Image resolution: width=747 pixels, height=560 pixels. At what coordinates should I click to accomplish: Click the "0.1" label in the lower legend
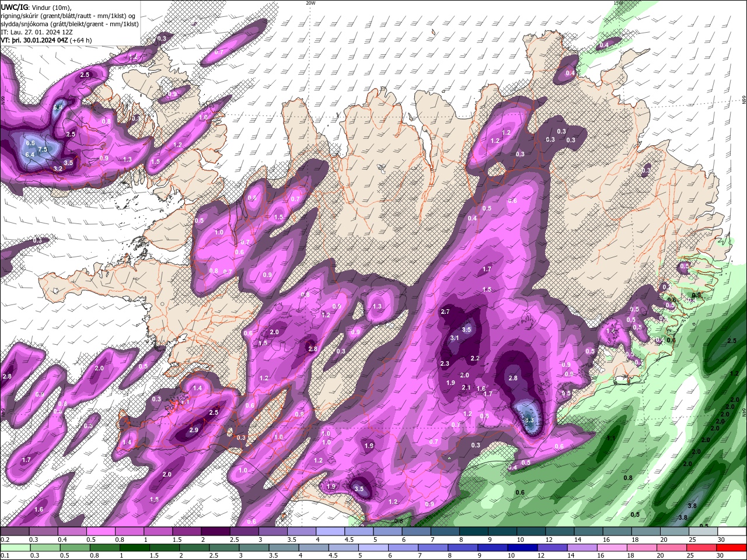4,555
